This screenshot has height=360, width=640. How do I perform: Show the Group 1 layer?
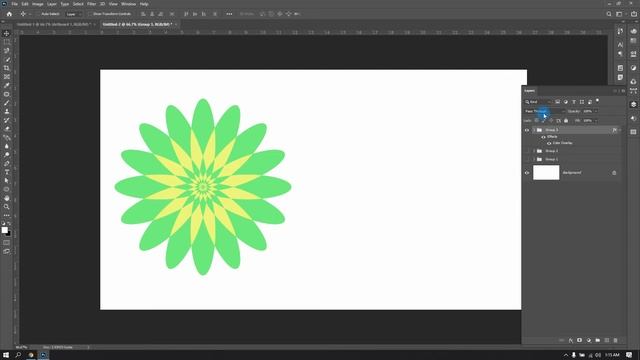[x=527, y=159]
